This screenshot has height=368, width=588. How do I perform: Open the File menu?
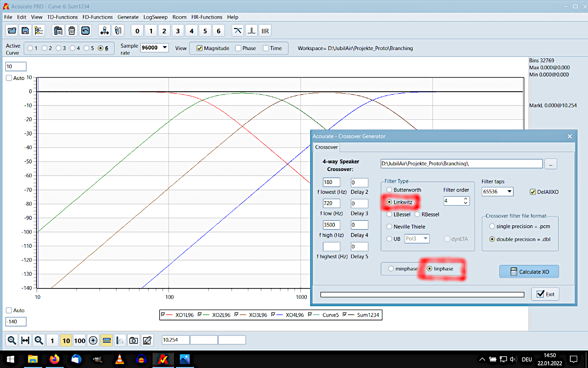8,17
